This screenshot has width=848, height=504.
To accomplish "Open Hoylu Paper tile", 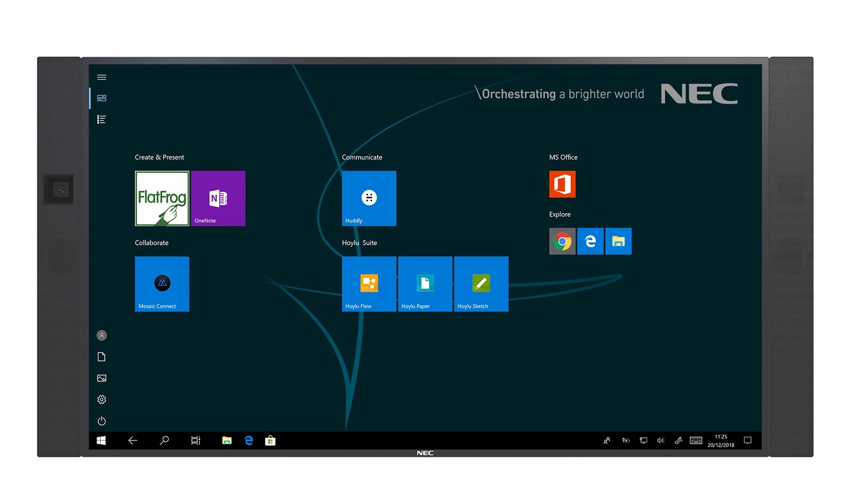I will click(425, 284).
